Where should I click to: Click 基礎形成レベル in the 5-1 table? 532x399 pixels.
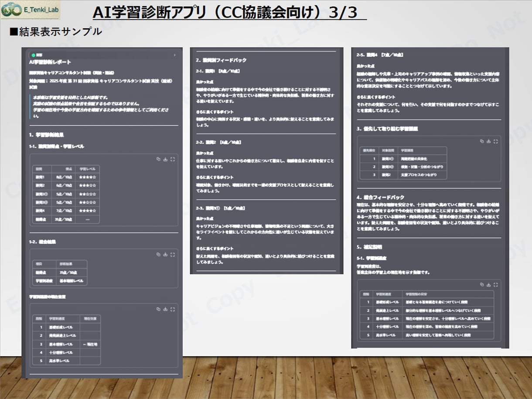(x=387, y=302)
